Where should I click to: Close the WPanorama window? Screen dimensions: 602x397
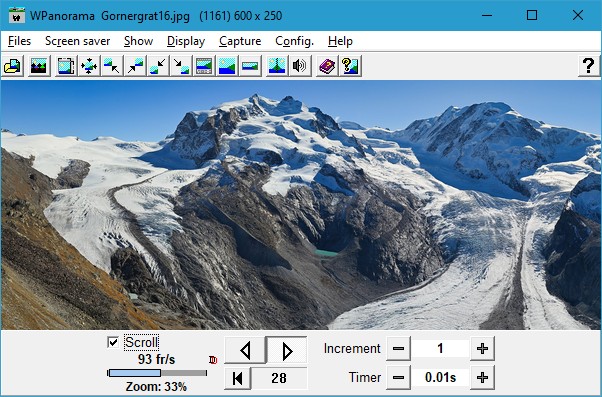click(x=577, y=15)
